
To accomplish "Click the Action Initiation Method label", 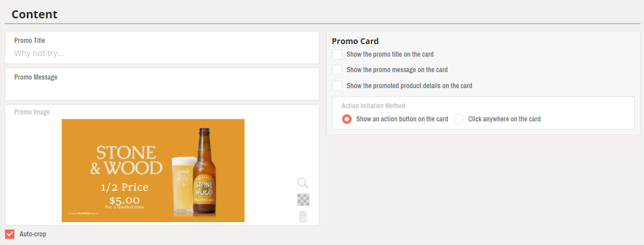I will (373, 106).
